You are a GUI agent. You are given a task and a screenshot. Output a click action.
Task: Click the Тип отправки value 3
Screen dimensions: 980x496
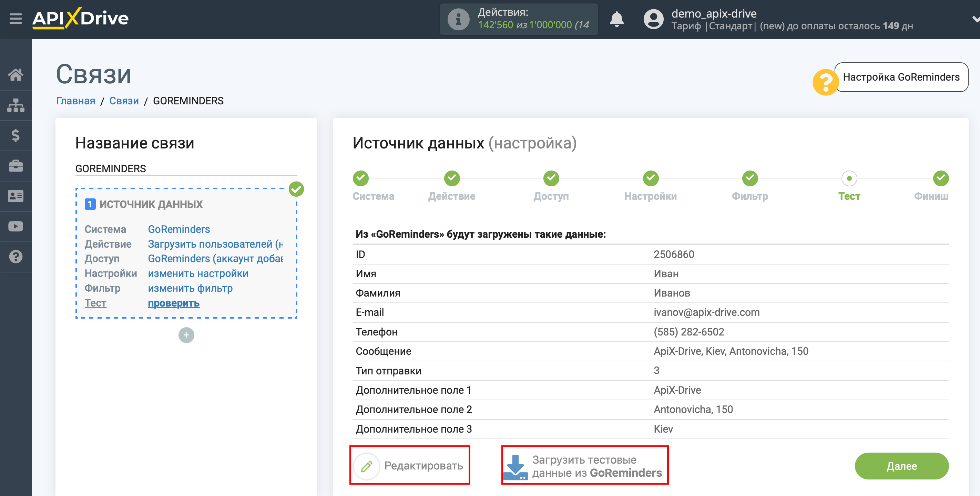tap(656, 371)
